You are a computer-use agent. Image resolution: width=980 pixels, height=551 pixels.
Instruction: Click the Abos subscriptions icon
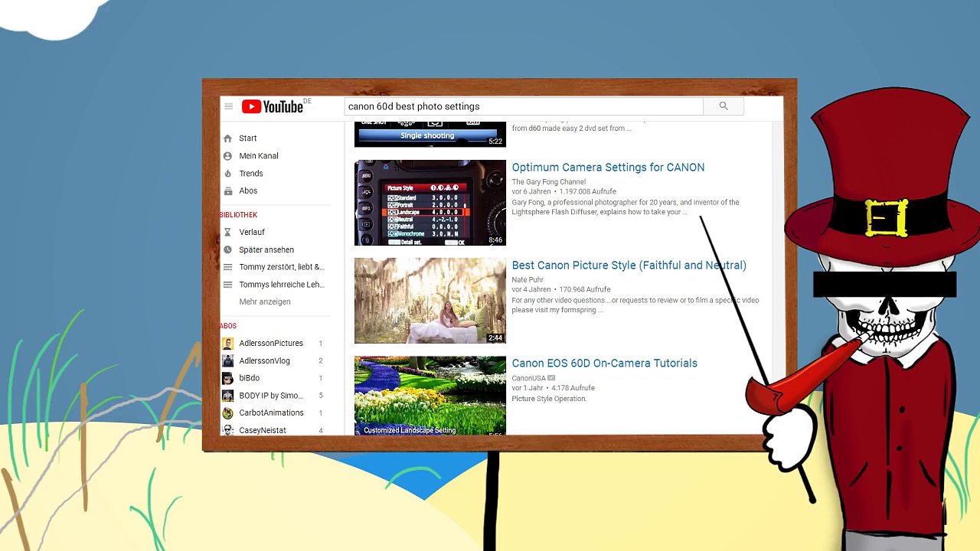[x=227, y=191]
